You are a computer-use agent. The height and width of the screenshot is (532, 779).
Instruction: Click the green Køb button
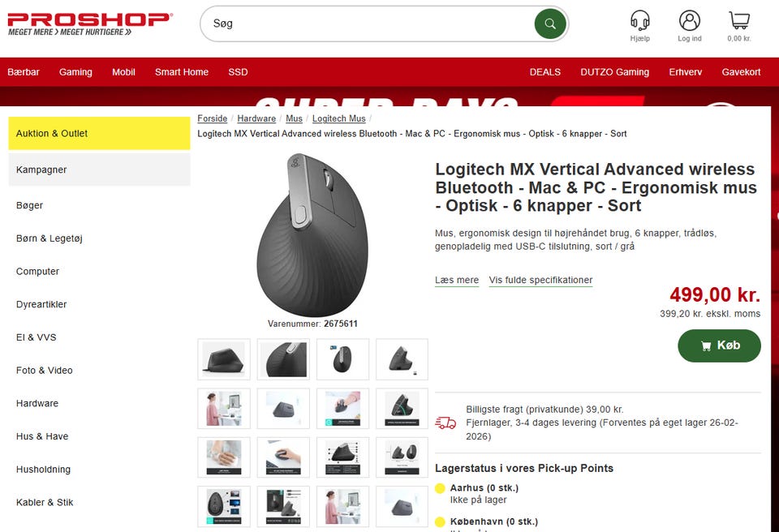tap(719, 345)
